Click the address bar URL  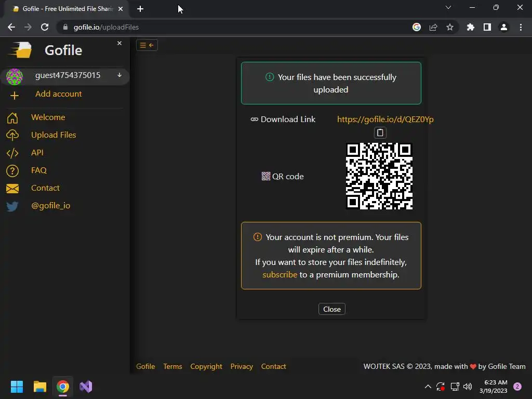(x=106, y=27)
